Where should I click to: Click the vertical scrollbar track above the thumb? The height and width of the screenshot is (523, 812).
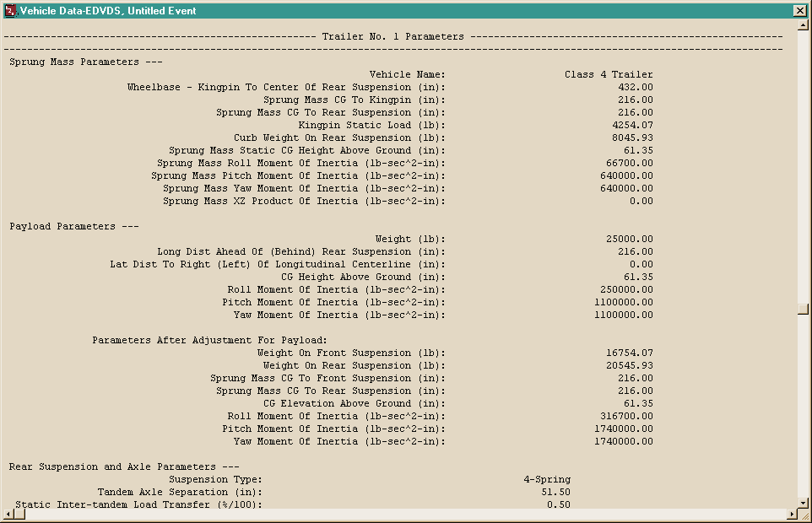pyautogui.click(x=804, y=166)
